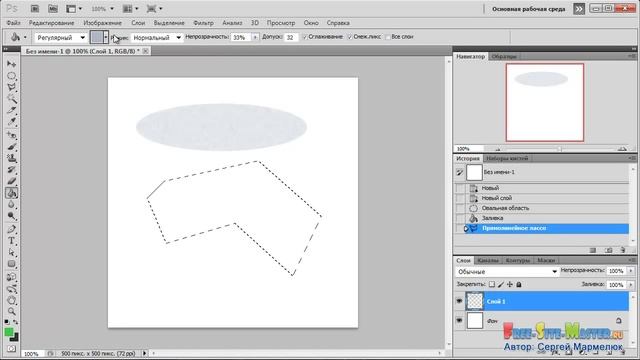Image resolution: width=640 pixels, height=360 pixels.
Task: Switch to the Каналы tab
Action: (x=488, y=260)
